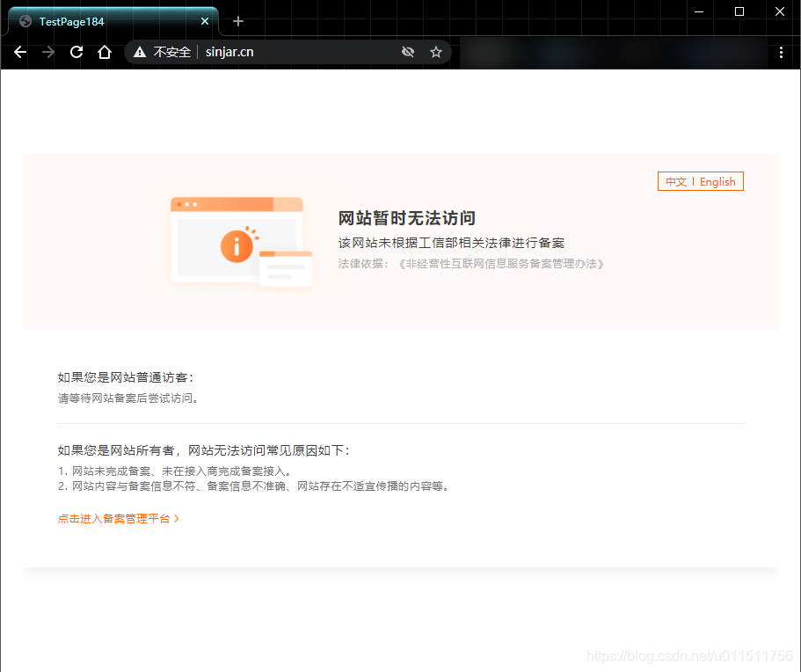Click the orange info browser illustration
This screenshot has width=801, height=672.
tap(241, 242)
